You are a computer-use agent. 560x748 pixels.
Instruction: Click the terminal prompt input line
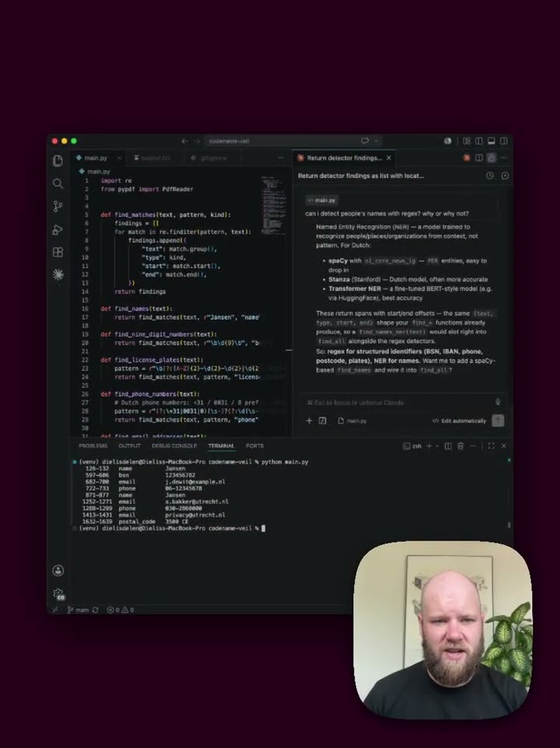tap(172, 528)
